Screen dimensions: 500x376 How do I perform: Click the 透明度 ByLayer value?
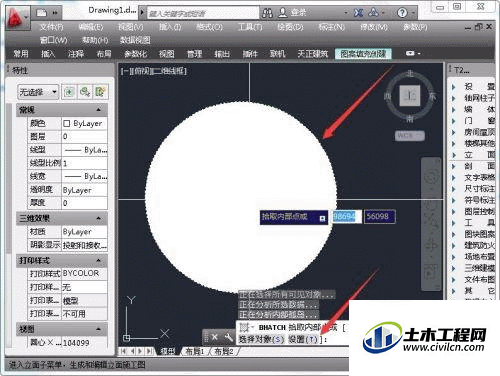85,190
